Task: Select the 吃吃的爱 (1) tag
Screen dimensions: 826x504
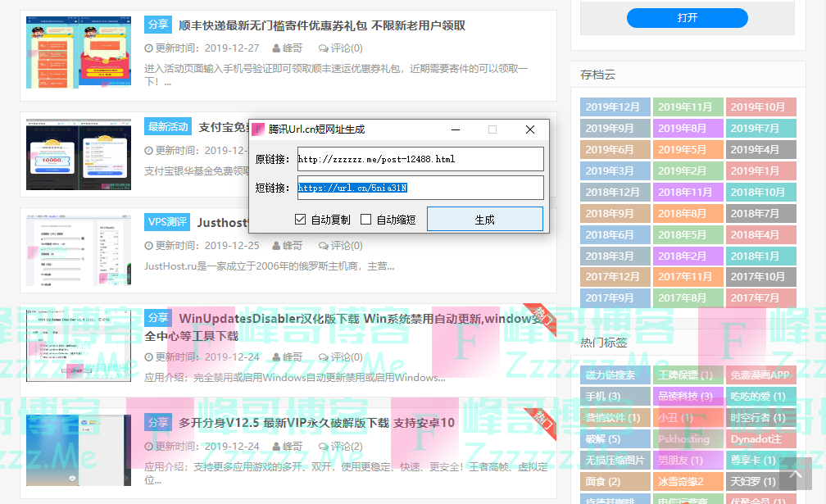Action: [x=760, y=396]
